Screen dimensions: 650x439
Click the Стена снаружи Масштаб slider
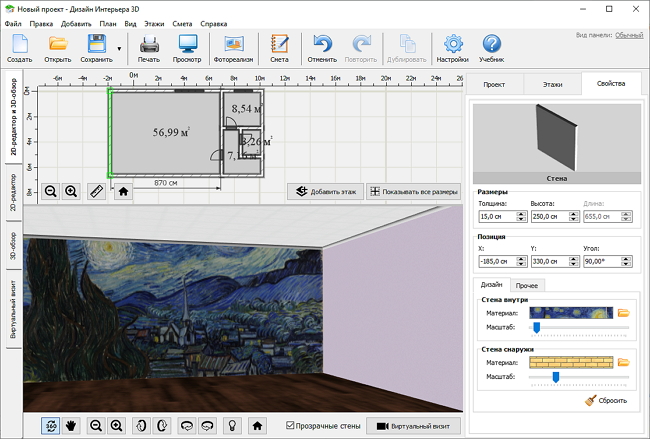tap(556, 376)
